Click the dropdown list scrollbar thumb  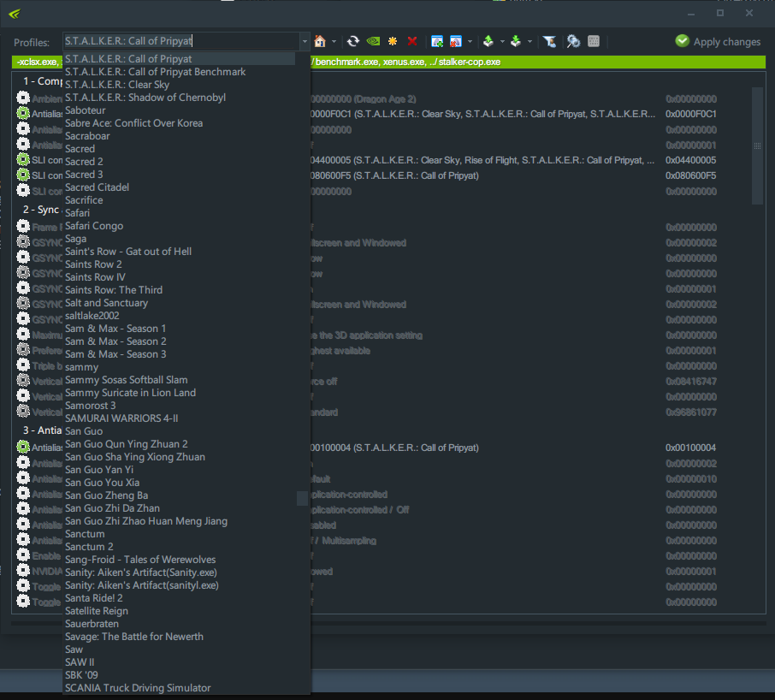pyautogui.click(x=302, y=498)
